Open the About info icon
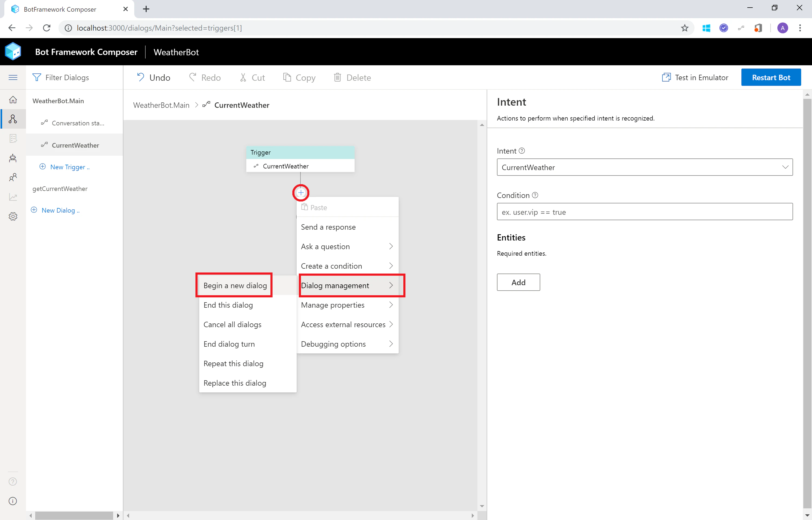The image size is (812, 520). [13, 501]
